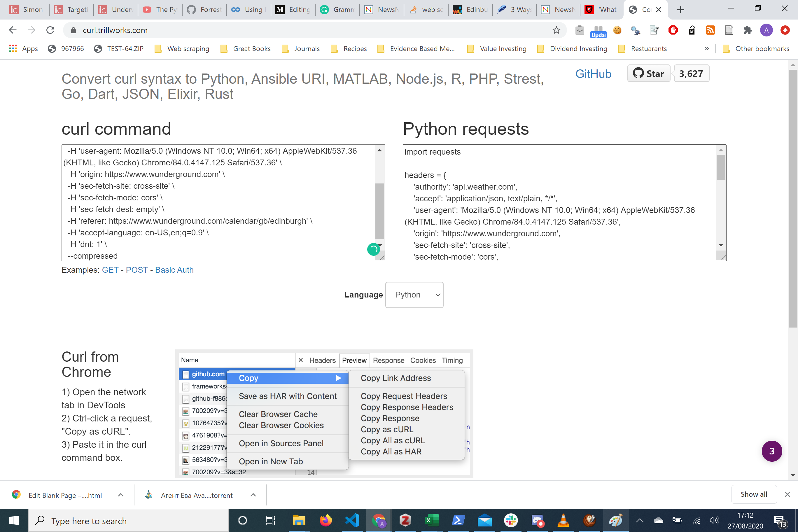The width and height of the screenshot is (798, 532).
Task: Open the gray smiling clipboard extension
Action: tap(580, 30)
